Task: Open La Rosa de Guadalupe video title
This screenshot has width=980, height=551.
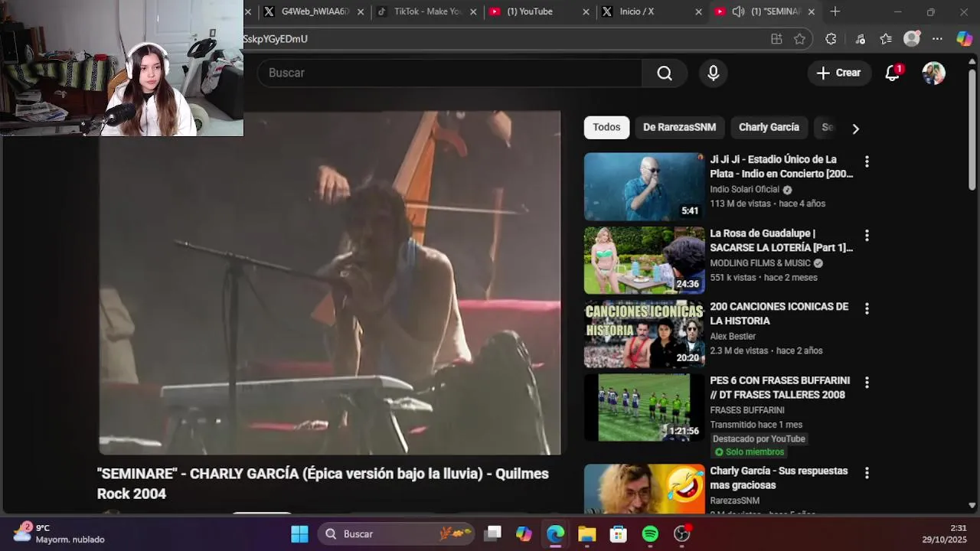Action: [x=781, y=240]
